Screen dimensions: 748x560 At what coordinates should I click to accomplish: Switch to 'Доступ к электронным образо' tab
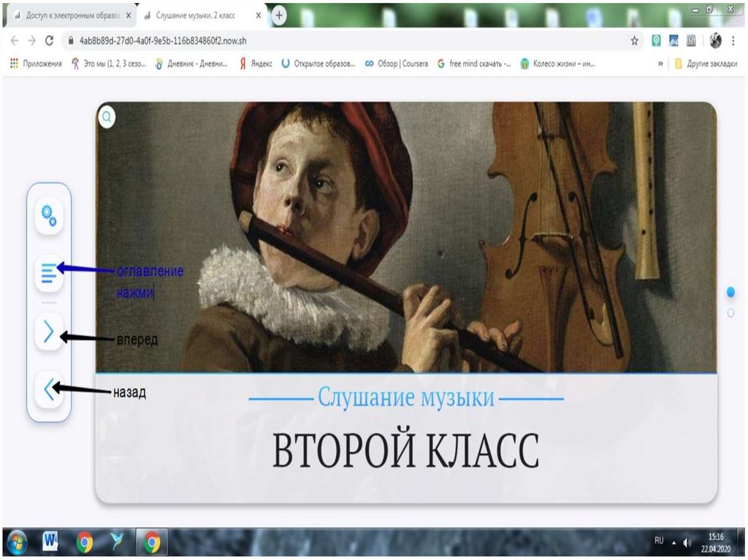[x=72, y=15]
